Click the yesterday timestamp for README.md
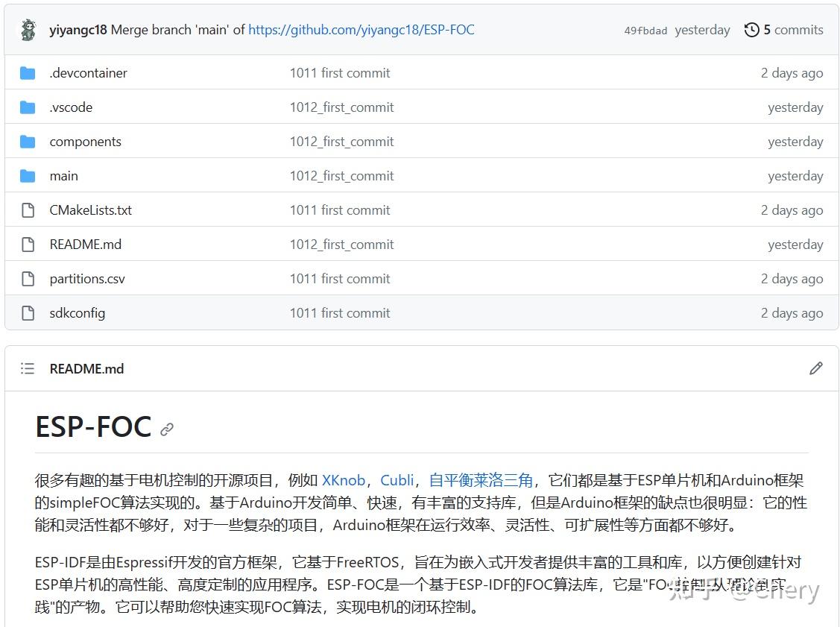 [x=795, y=244]
